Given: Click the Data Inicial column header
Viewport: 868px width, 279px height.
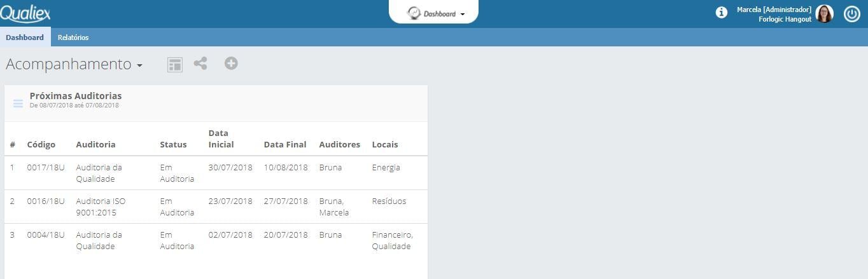Looking at the screenshot, I should [221, 139].
